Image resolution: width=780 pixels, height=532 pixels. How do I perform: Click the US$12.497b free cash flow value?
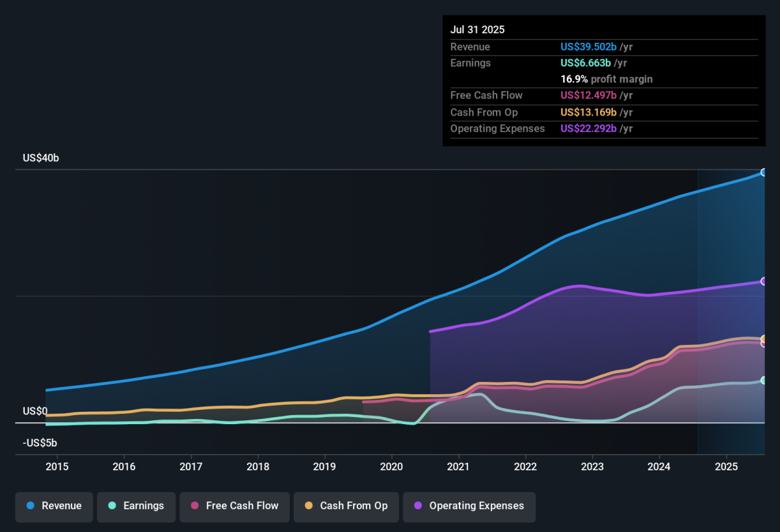(588, 95)
